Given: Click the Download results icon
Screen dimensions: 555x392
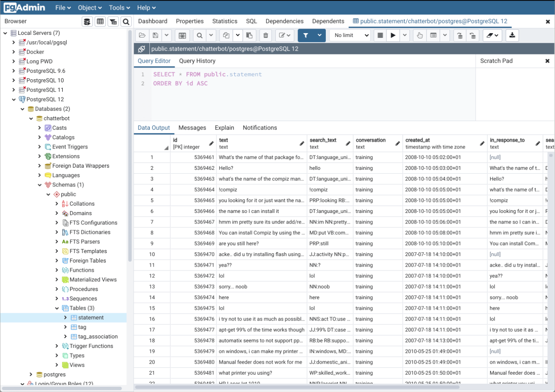Looking at the screenshot, I should click(x=512, y=36).
